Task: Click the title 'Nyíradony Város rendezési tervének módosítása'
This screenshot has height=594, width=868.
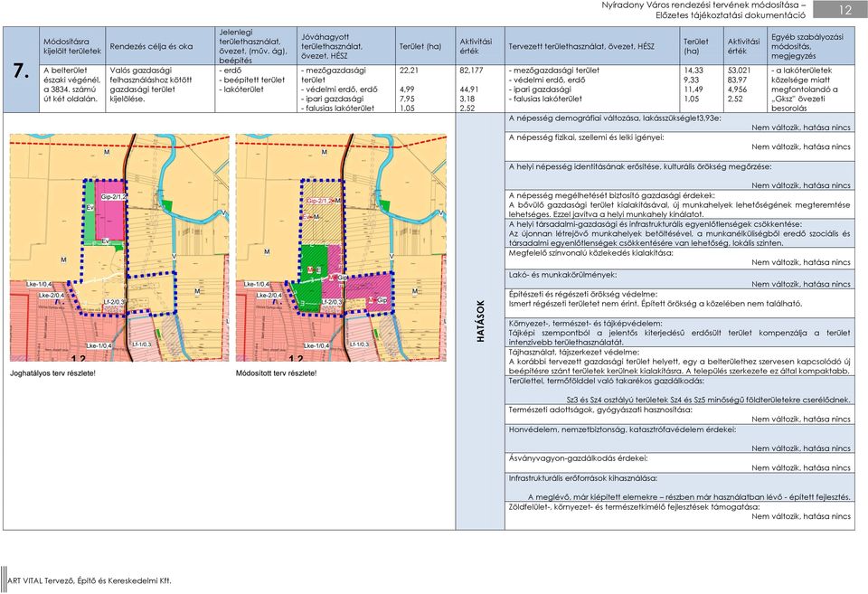Action: pos(699,5)
